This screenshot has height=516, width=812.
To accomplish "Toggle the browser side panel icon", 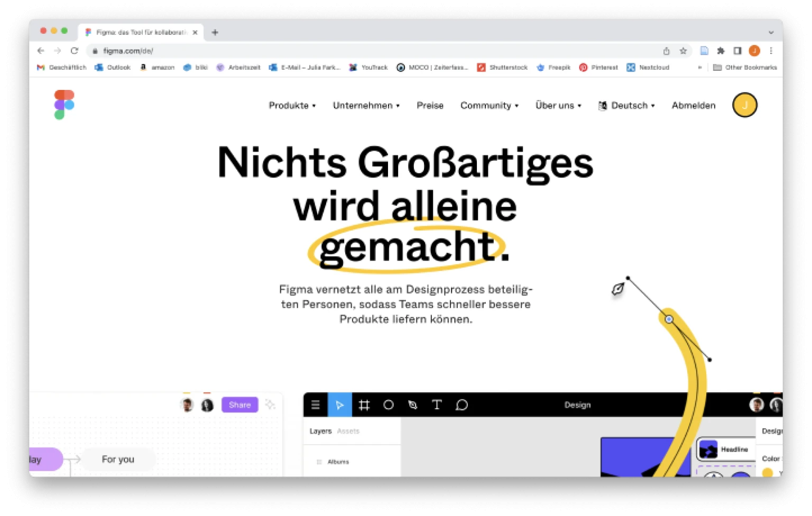I will click(x=737, y=51).
